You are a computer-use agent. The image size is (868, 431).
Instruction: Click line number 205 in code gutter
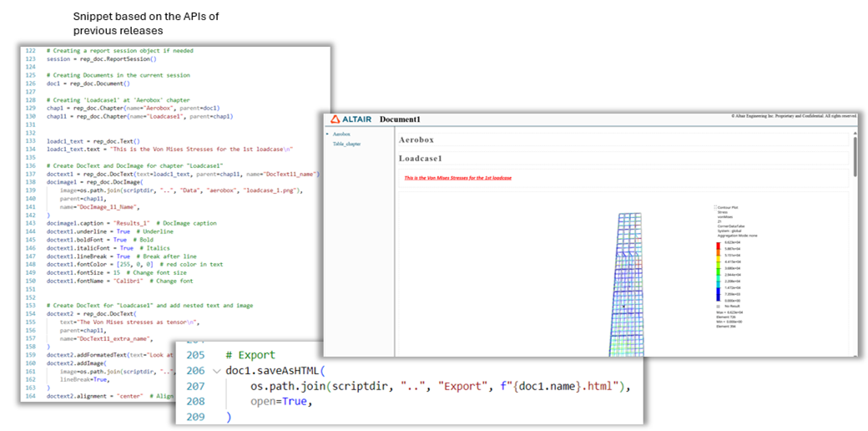pos(194,354)
